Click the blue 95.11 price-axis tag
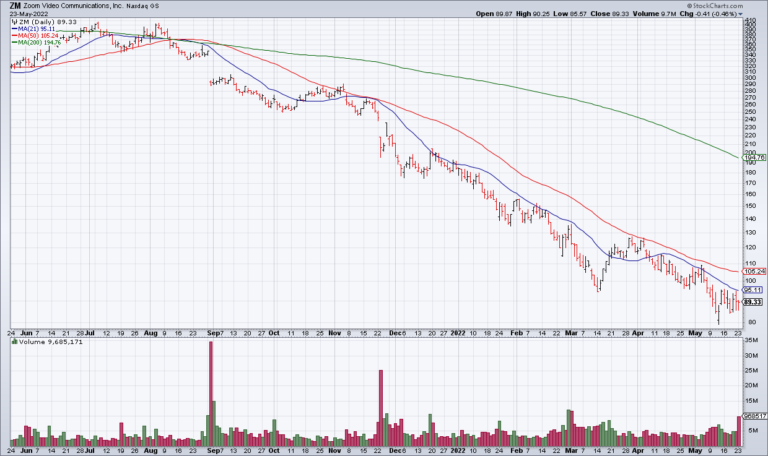Image resolution: width=768 pixels, height=456 pixels. click(x=753, y=290)
